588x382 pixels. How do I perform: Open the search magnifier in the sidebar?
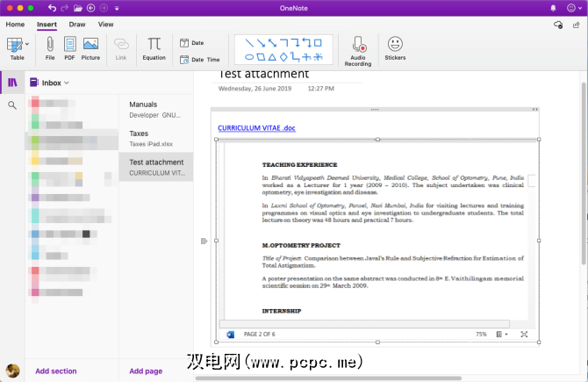(x=12, y=105)
